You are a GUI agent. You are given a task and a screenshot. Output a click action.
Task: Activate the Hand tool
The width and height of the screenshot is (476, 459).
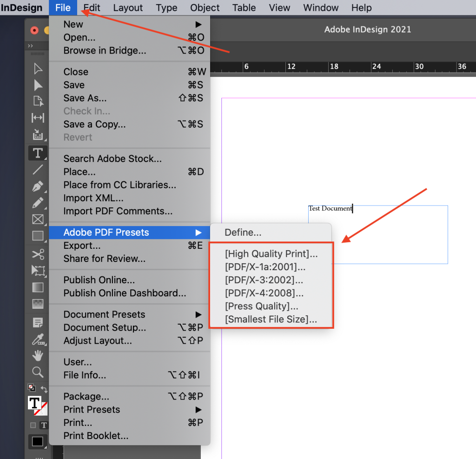38,355
